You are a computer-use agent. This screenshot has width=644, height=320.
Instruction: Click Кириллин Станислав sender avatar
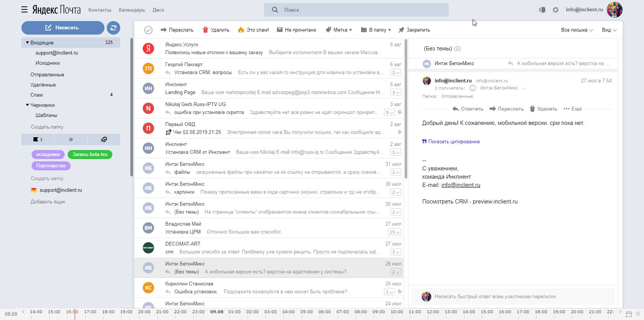click(x=148, y=287)
